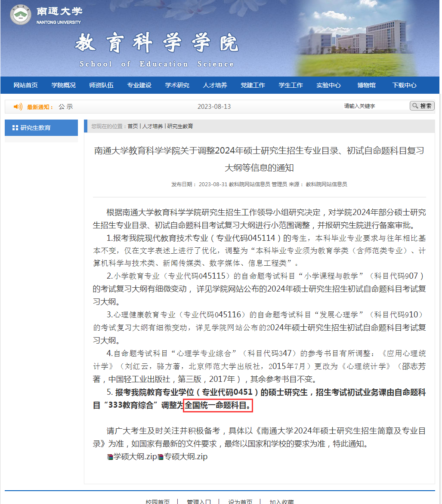Click the 教育科学学院 banner title
442x504 pixels.
[157, 43]
